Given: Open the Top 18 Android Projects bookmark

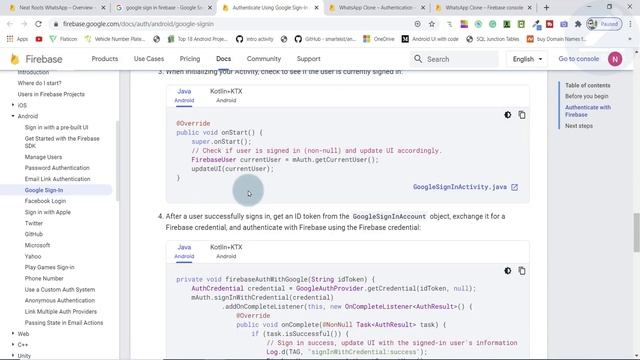Looking at the screenshot, I should pyautogui.click(x=198, y=39).
